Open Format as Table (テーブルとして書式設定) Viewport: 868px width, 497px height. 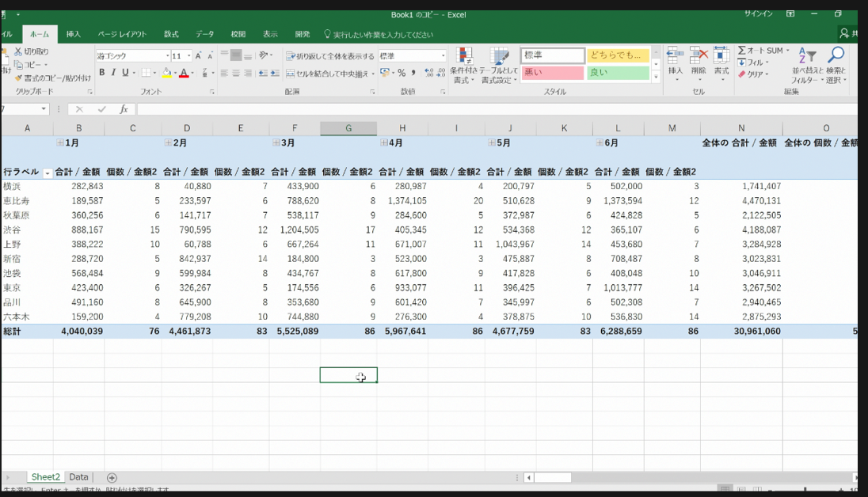point(499,66)
